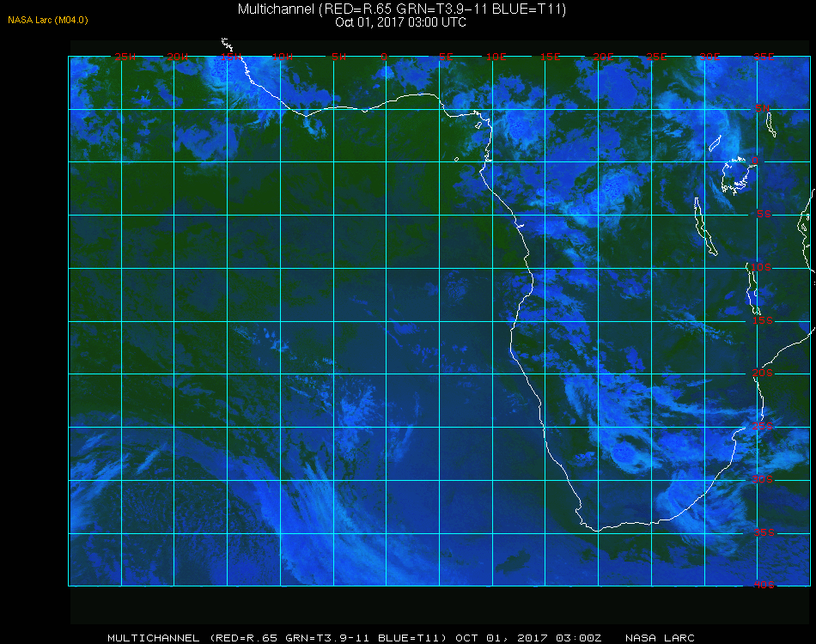Click the 30S latitude label

pos(763,479)
